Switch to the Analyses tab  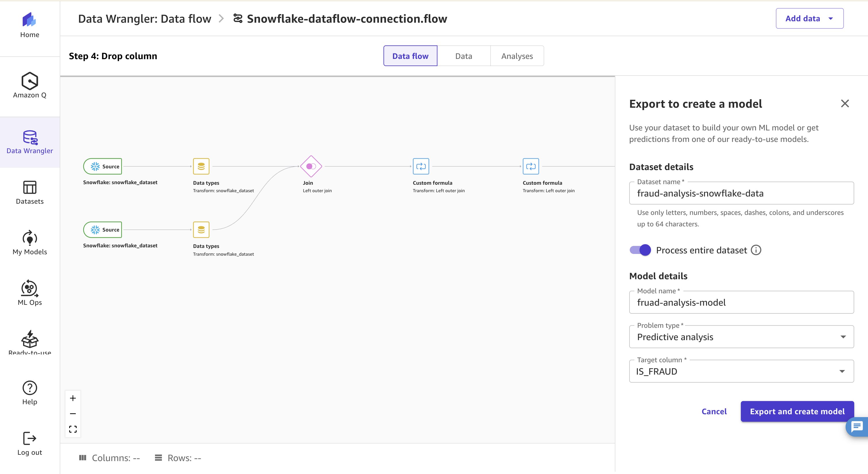coord(517,56)
